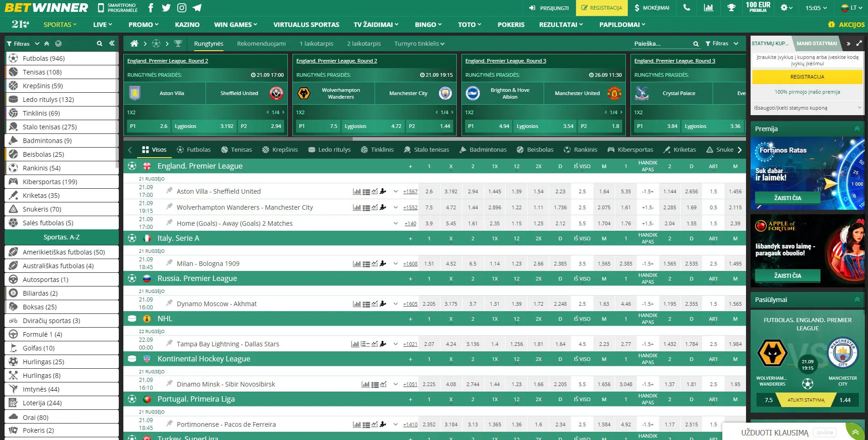868x440 pixels.
Task: Click the Telegram icon in the header
Action: [x=197, y=8]
